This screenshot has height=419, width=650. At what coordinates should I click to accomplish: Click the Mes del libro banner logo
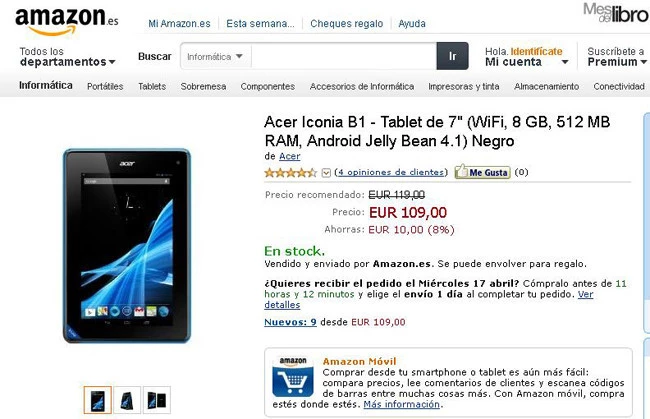(x=616, y=13)
